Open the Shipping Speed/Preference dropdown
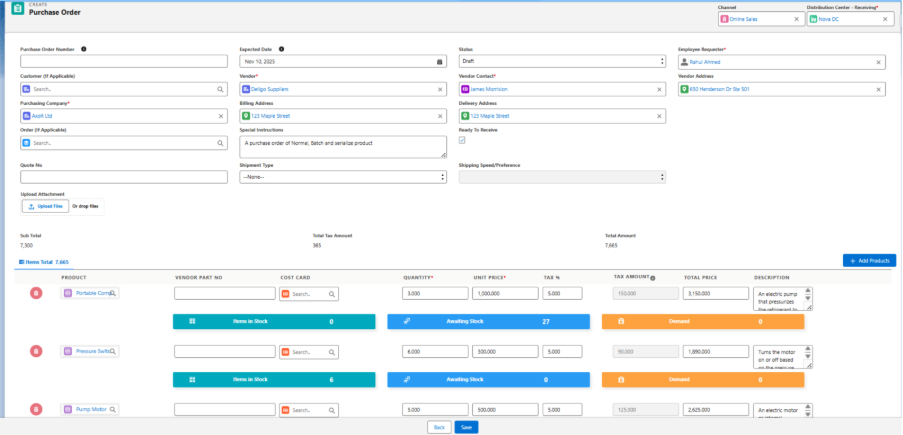This screenshot has width=903, height=435. click(561, 177)
